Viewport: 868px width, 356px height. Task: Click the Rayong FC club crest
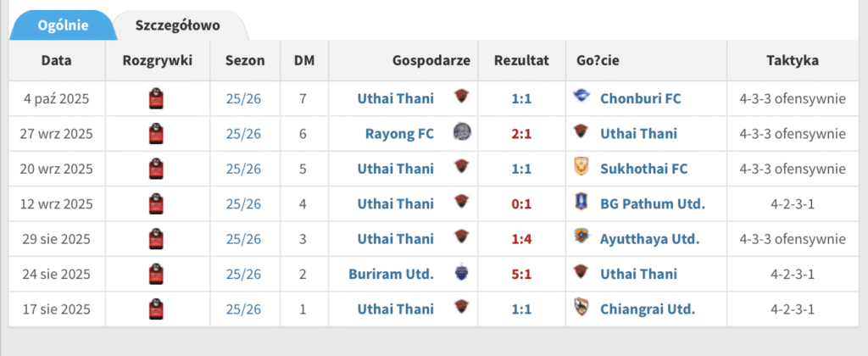tap(461, 132)
